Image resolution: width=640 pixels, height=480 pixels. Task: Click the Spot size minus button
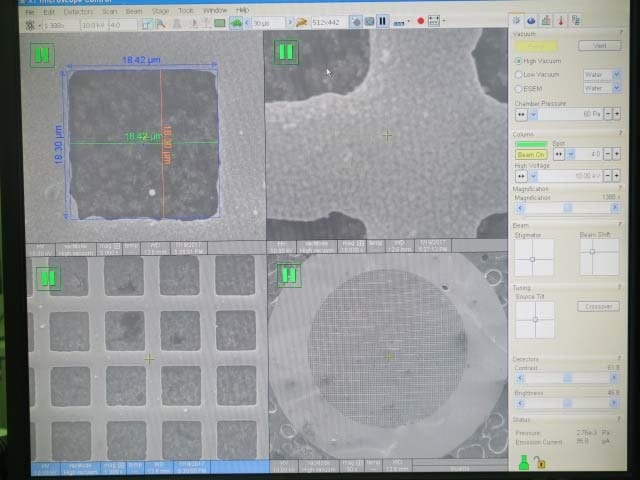tap(608, 154)
